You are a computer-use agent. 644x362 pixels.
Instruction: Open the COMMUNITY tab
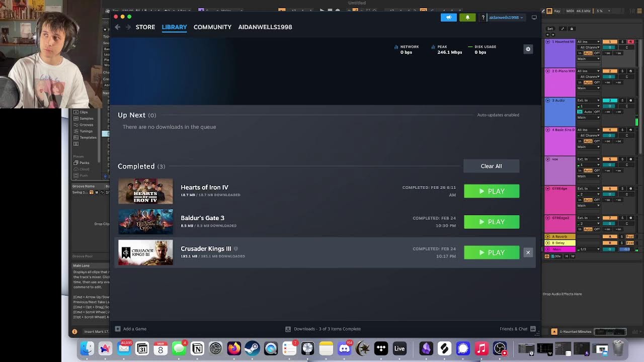(x=212, y=27)
